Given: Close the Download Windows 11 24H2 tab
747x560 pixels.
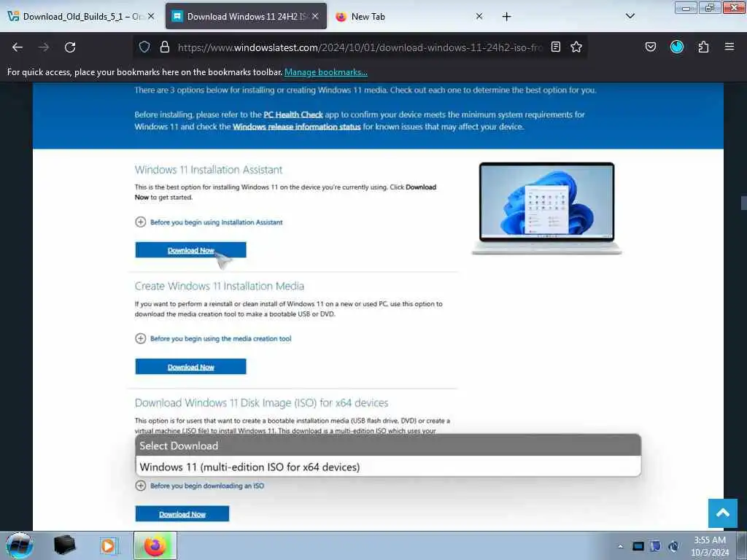Looking at the screenshot, I should tap(315, 16).
